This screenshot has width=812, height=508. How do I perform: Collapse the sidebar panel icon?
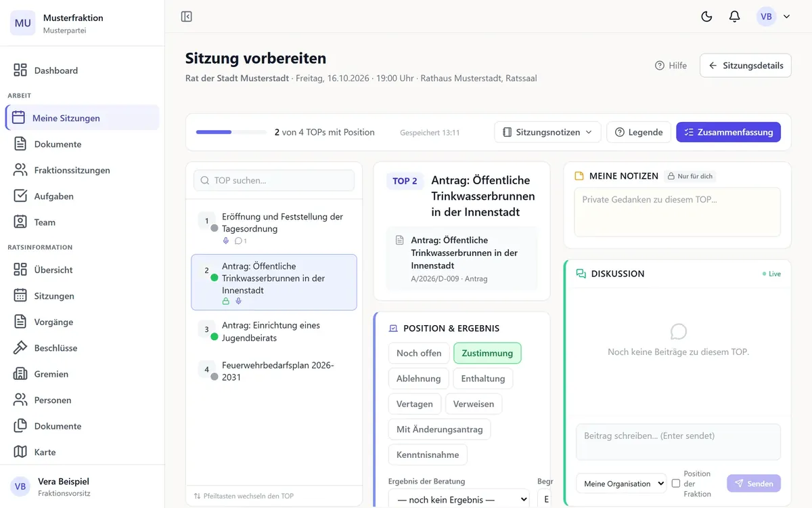coord(187,17)
